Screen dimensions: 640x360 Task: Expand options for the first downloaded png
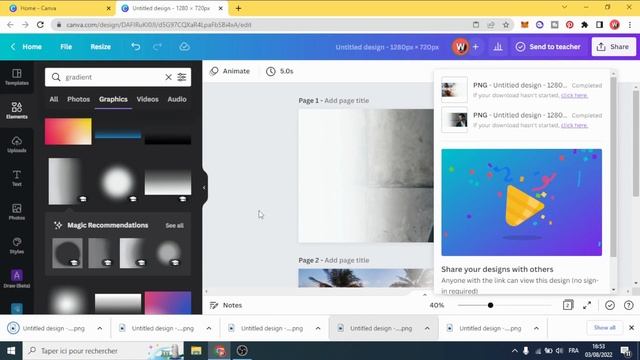click(100, 328)
